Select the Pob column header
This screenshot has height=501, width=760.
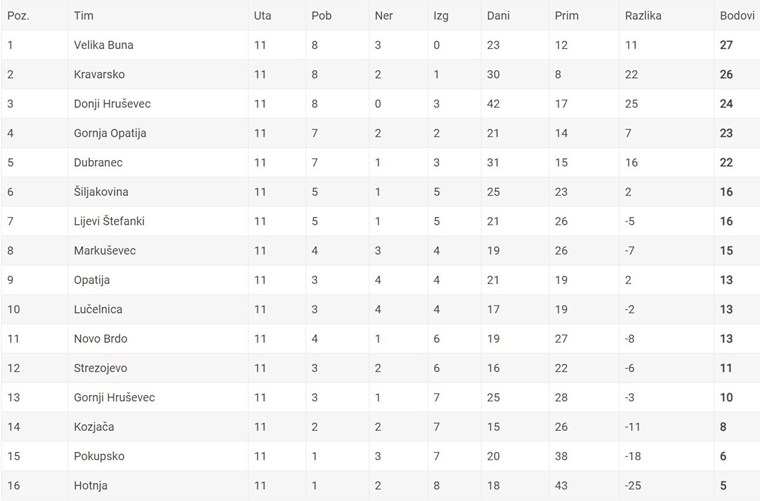click(321, 16)
